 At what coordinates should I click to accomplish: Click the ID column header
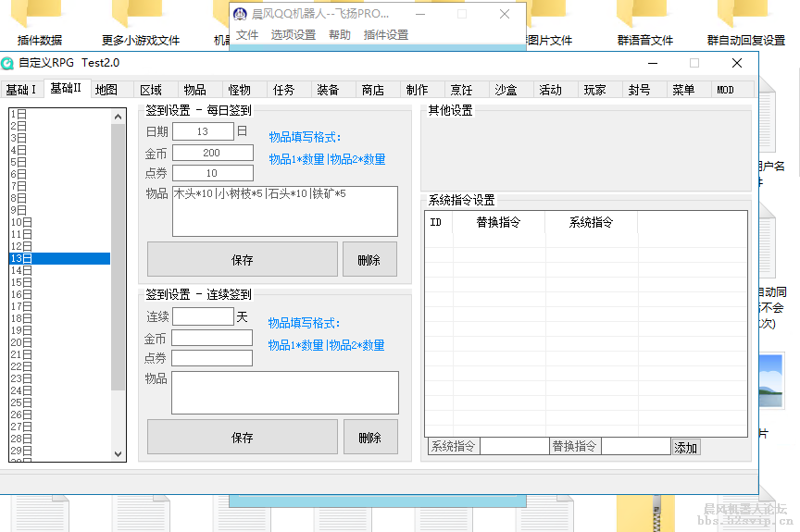[439, 222]
